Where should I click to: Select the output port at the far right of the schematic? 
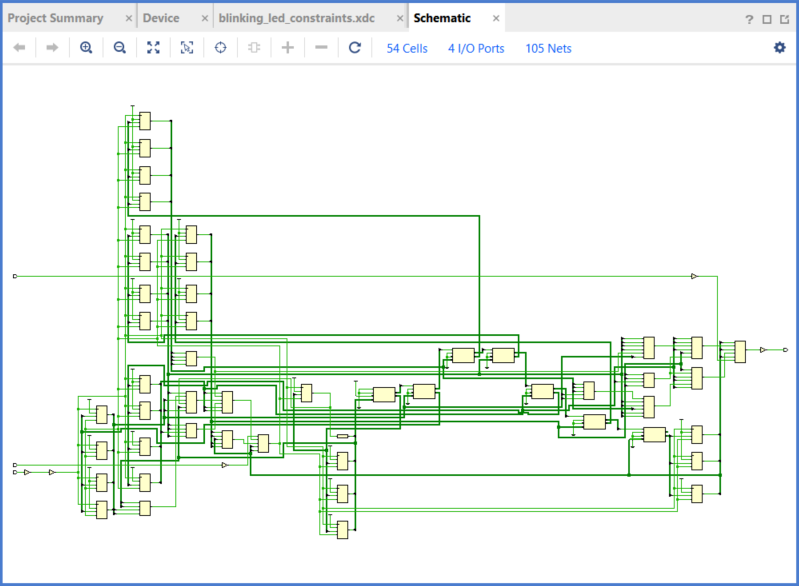pyautogui.click(x=785, y=350)
